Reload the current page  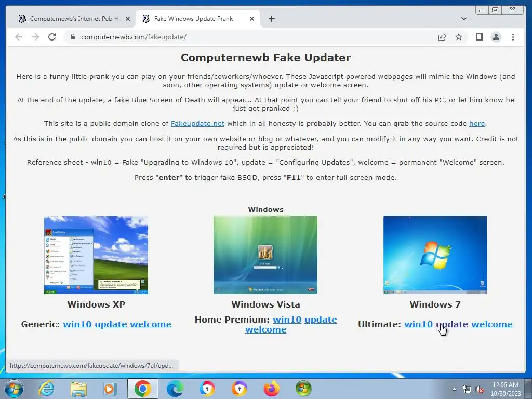point(52,37)
